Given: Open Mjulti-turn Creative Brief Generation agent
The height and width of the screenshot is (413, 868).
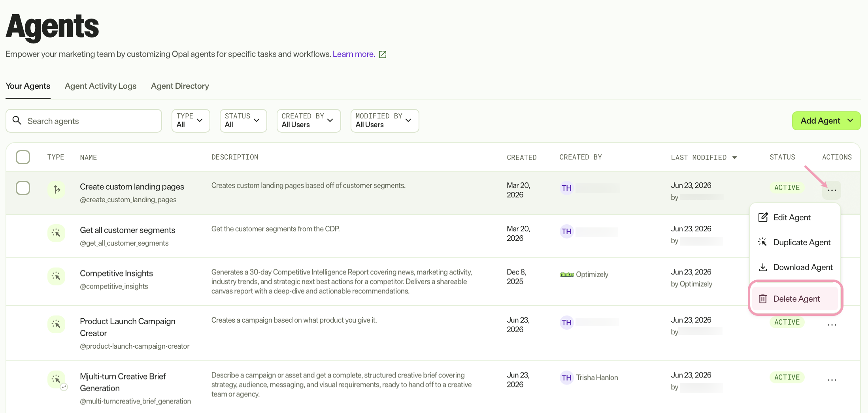Looking at the screenshot, I should 123,382.
